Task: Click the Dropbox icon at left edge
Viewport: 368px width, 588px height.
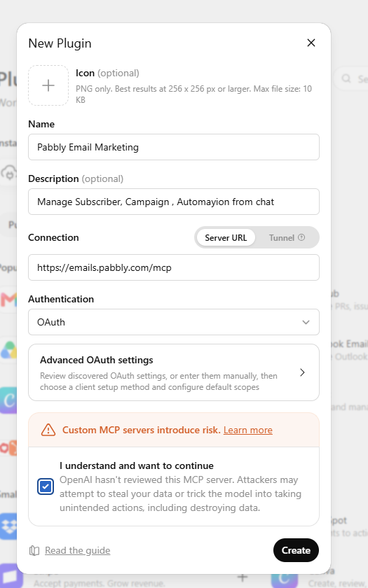Action: (x=8, y=526)
